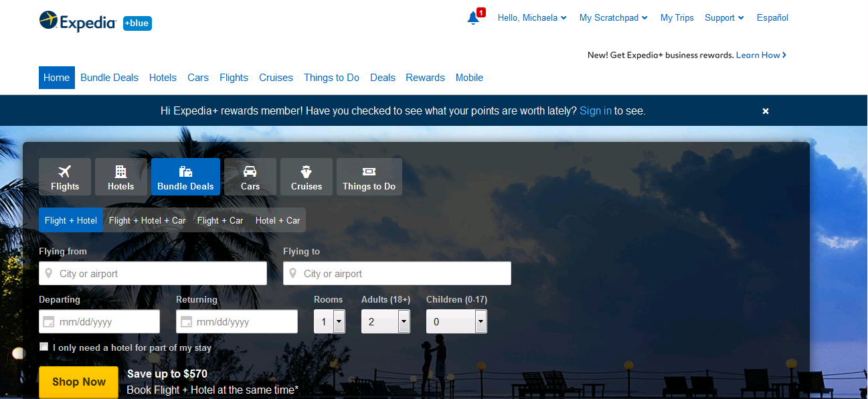Expand the Hello, Michaela account menu
868x399 pixels.
click(x=532, y=18)
